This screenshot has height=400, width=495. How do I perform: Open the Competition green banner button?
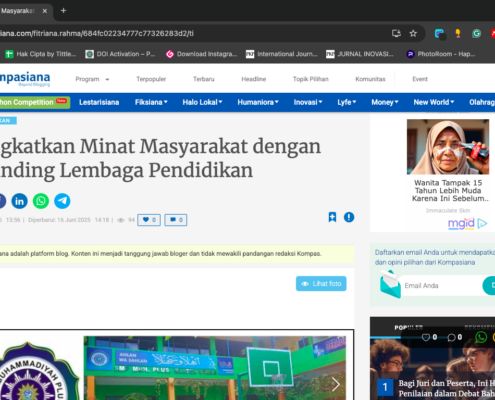click(35, 102)
